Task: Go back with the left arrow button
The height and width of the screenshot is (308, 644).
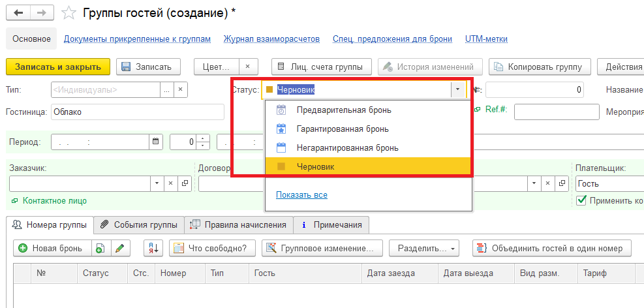Action: pos(18,13)
